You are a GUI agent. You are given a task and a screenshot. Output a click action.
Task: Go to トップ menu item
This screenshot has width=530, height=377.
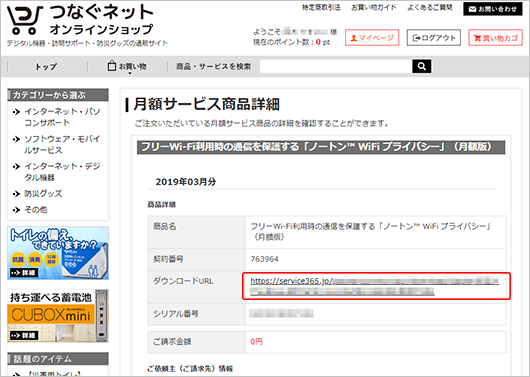pos(46,67)
